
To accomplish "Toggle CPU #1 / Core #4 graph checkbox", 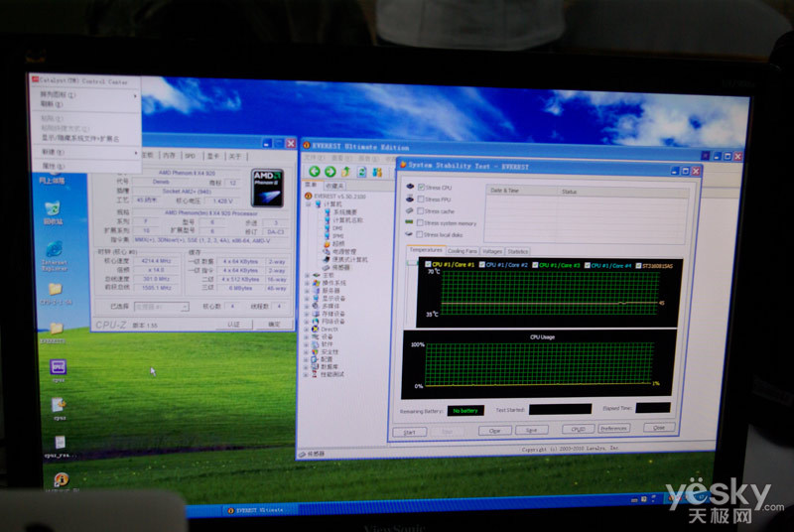I will [x=588, y=265].
